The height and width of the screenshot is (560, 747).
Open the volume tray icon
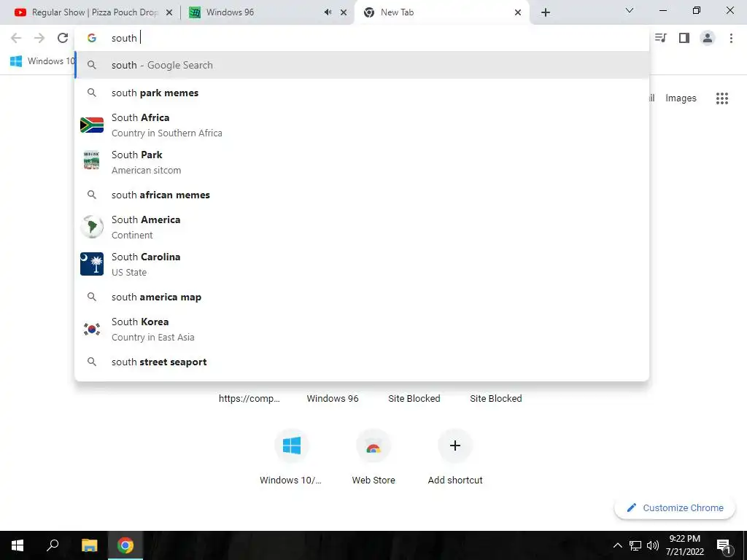coord(653,545)
